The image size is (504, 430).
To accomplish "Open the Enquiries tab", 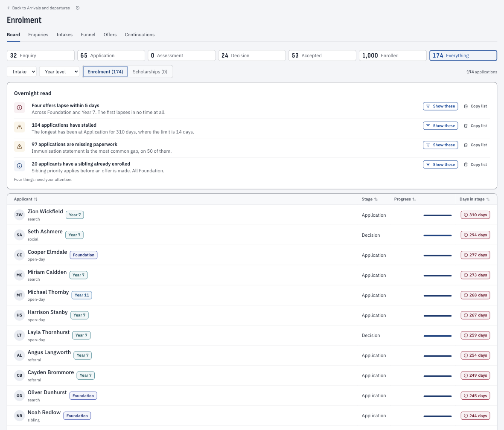I will coord(38,35).
